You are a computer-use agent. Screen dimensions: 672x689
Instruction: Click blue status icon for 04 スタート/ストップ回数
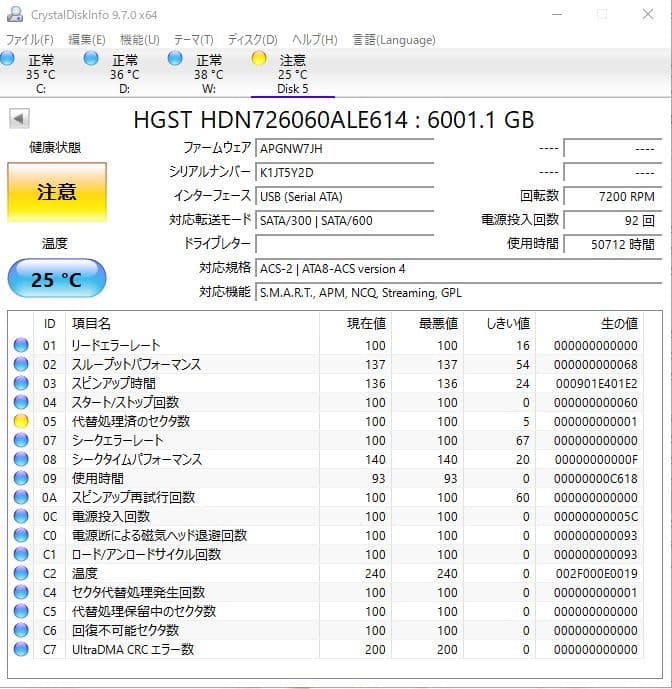(x=21, y=402)
